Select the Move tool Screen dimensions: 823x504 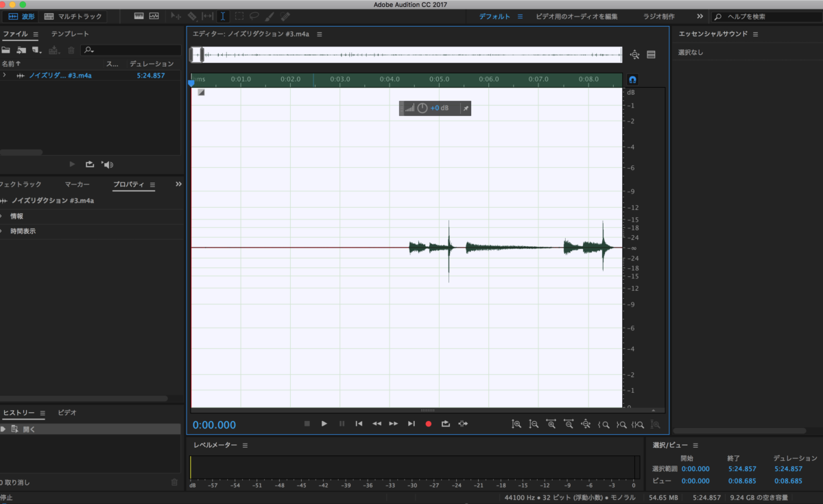176,16
